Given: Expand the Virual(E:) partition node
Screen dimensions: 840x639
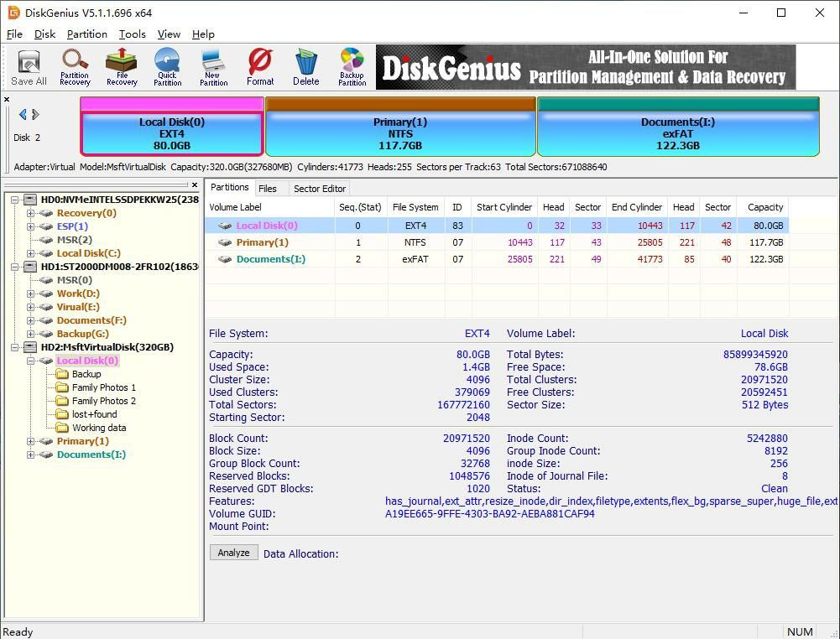Looking at the screenshot, I should [x=30, y=307].
